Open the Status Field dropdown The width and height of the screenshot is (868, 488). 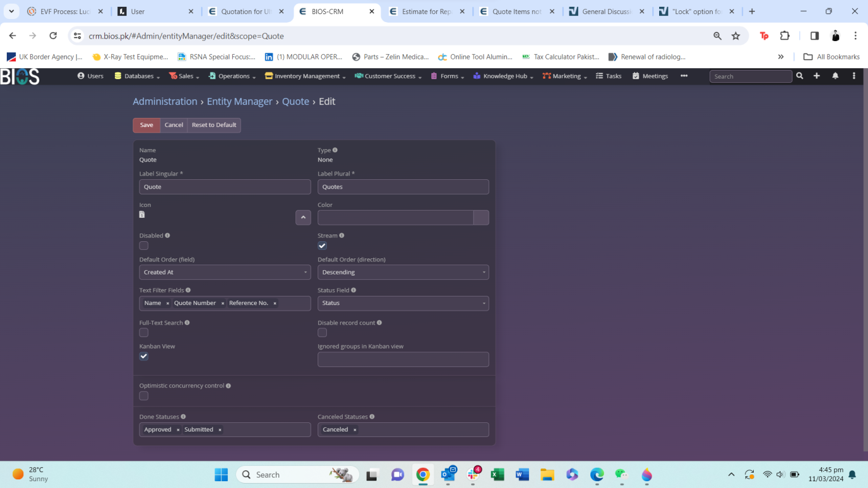click(403, 303)
